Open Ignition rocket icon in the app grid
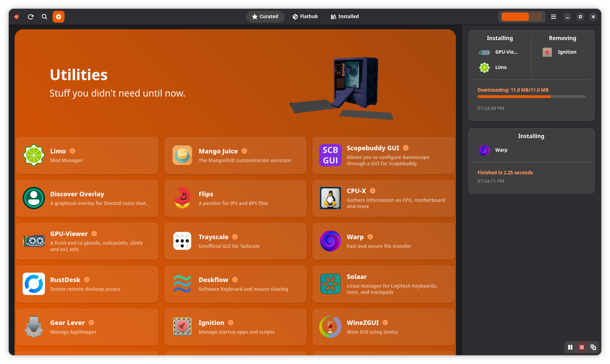610x364 pixels. [x=182, y=327]
